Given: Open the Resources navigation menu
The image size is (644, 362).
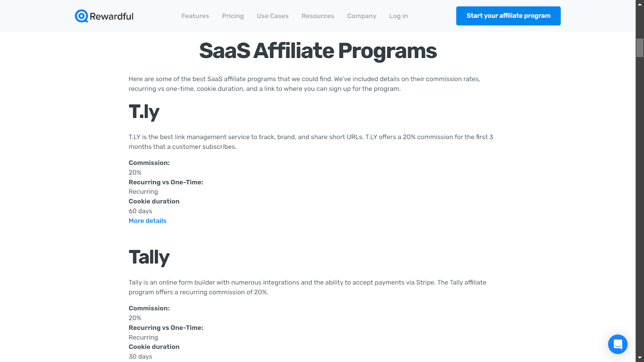Looking at the screenshot, I should tap(318, 16).
